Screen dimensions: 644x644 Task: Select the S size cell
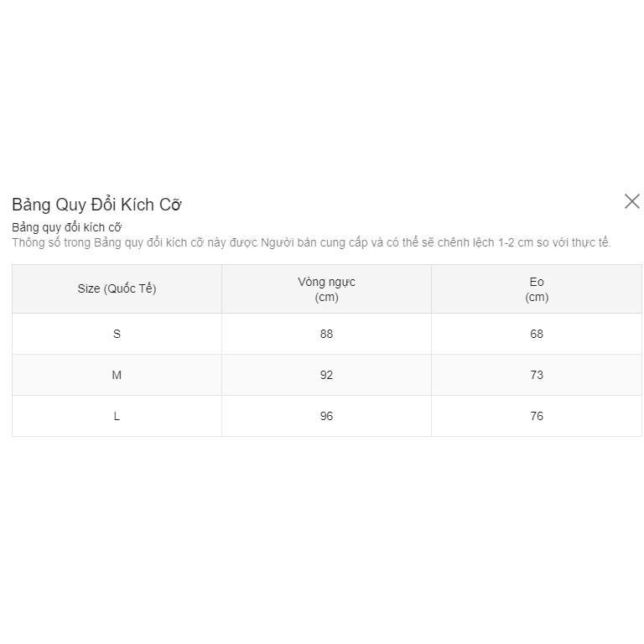click(117, 334)
